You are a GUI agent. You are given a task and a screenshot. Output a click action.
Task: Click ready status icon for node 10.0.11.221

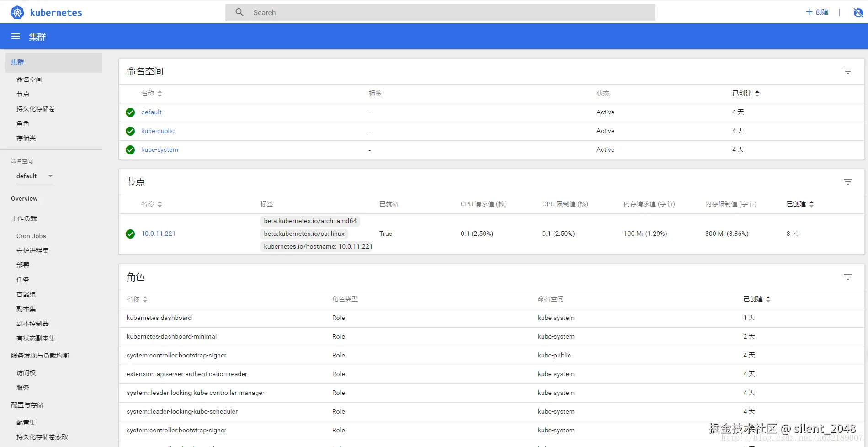[130, 234]
